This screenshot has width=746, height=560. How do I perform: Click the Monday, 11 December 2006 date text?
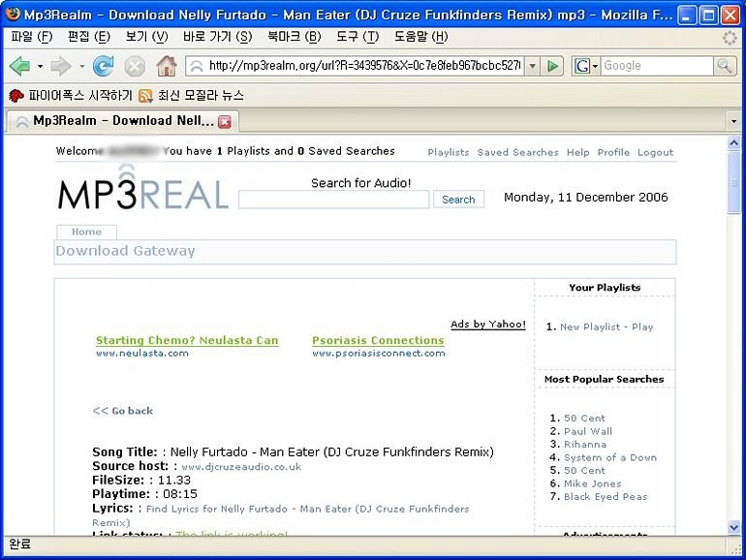tap(586, 197)
